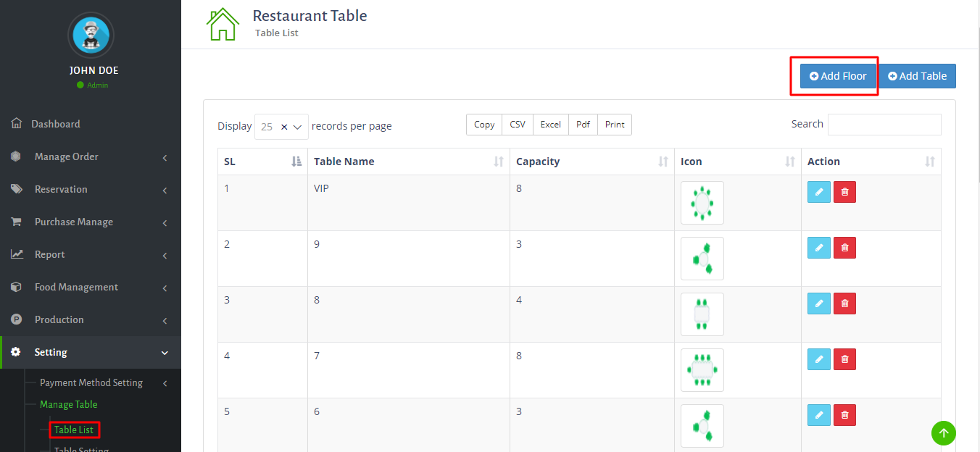Click the Add Table button
This screenshot has height=452, width=980.
[917, 76]
